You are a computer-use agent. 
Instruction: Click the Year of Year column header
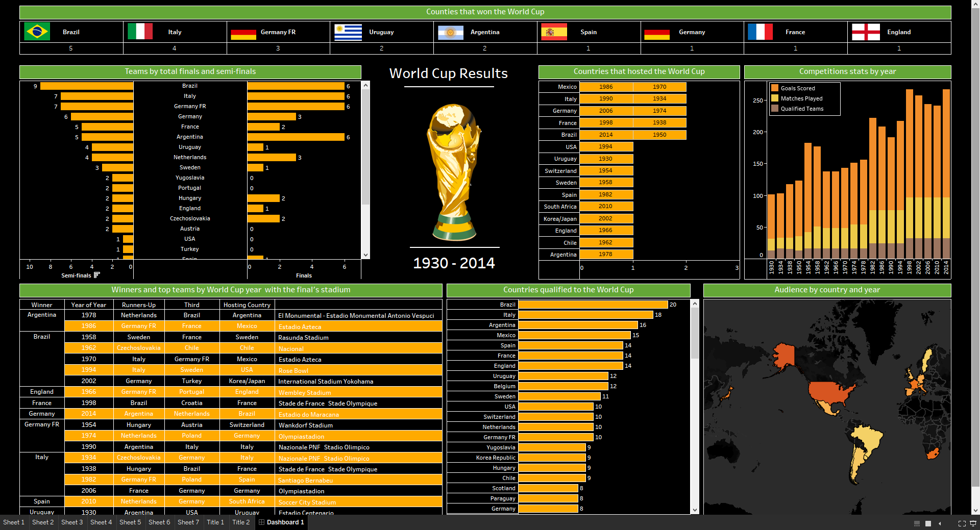[89, 305]
